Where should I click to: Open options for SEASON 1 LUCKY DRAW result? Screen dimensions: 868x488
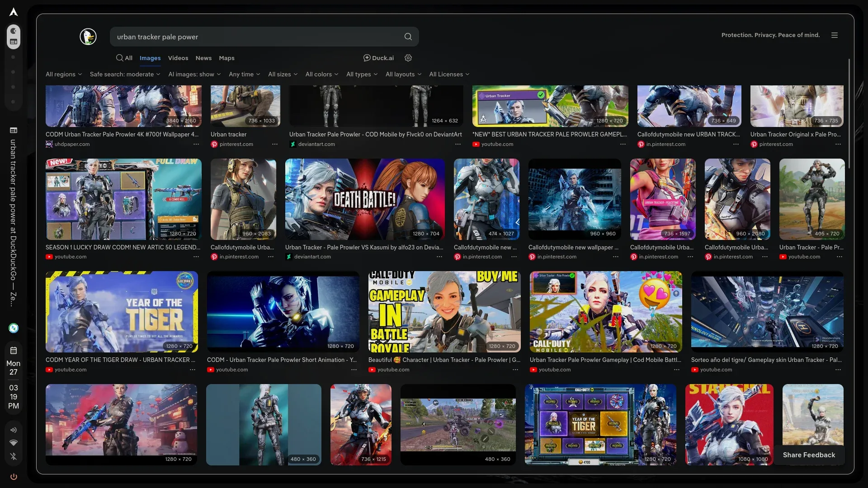click(196, 257)
